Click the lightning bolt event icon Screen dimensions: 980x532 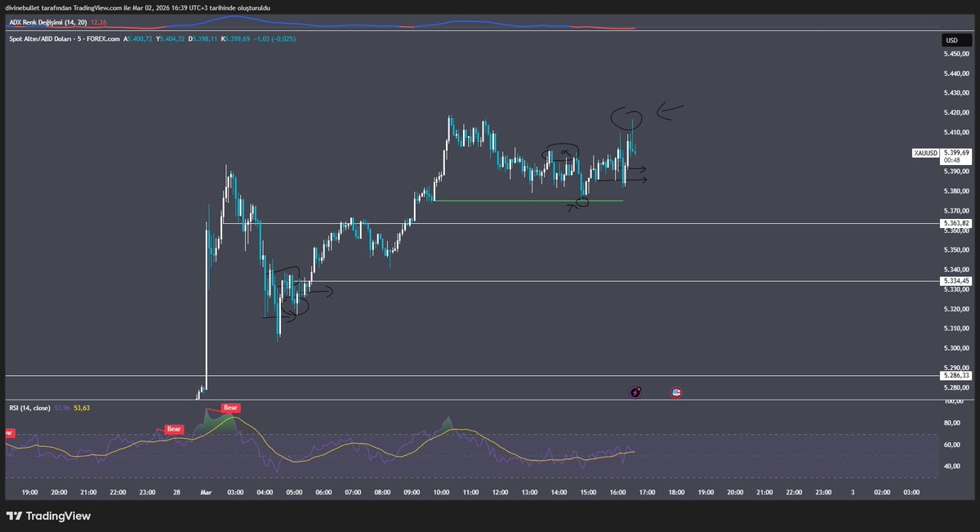click(x=636, y=392)
